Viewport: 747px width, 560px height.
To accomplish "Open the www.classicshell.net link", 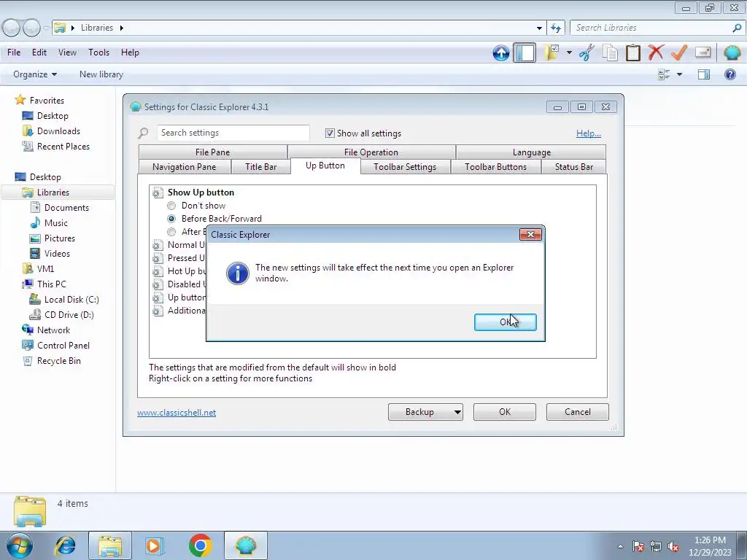I will 177,413.
